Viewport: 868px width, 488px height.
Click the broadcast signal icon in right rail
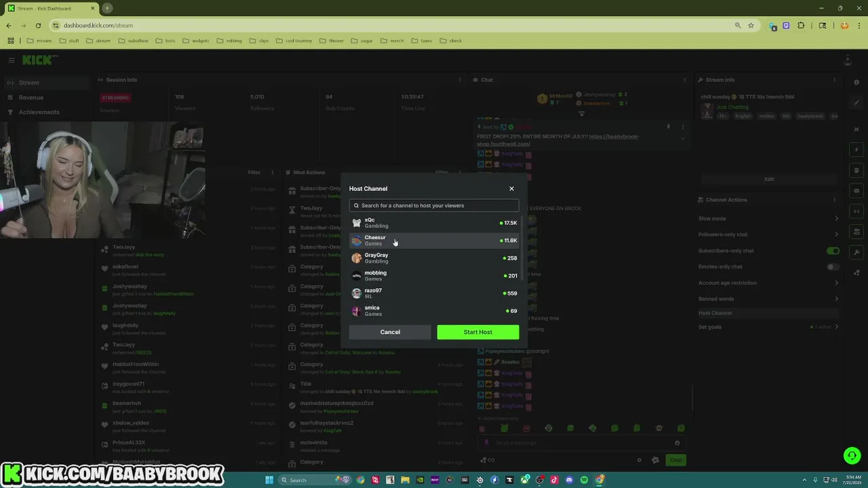click(x=856, y=211)
